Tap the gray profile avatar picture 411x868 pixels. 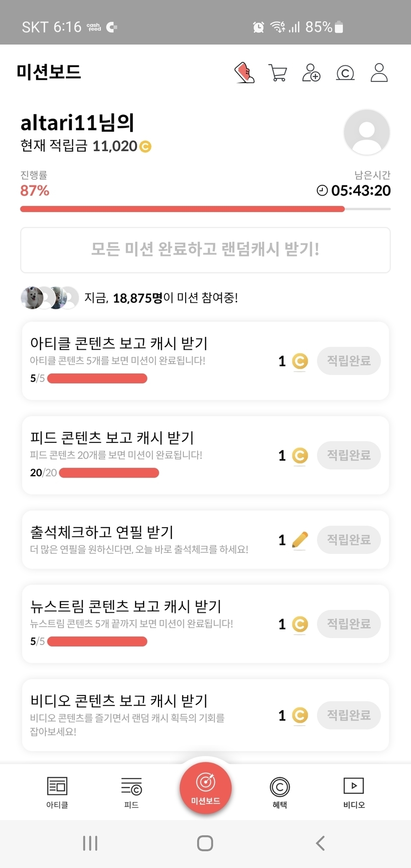(366, 132)
